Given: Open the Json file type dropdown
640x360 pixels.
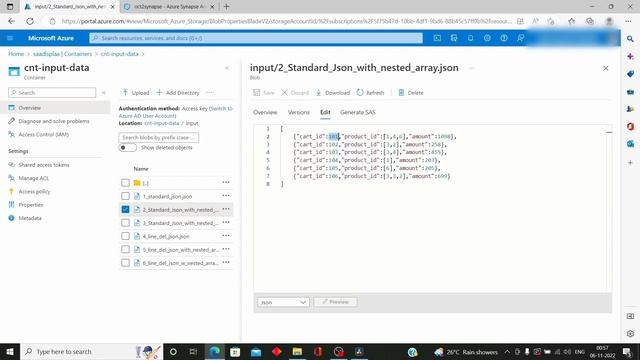Looking at the screenshot, I should pos(283,302).
